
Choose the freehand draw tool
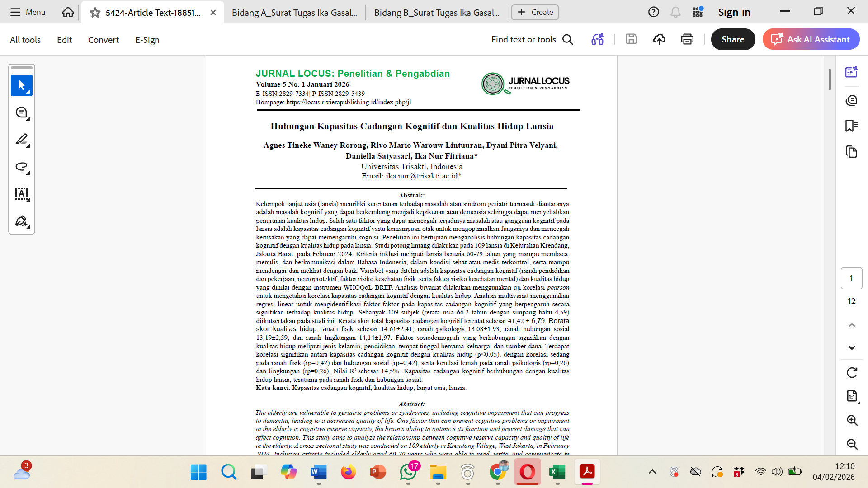(x=21, y=166)
